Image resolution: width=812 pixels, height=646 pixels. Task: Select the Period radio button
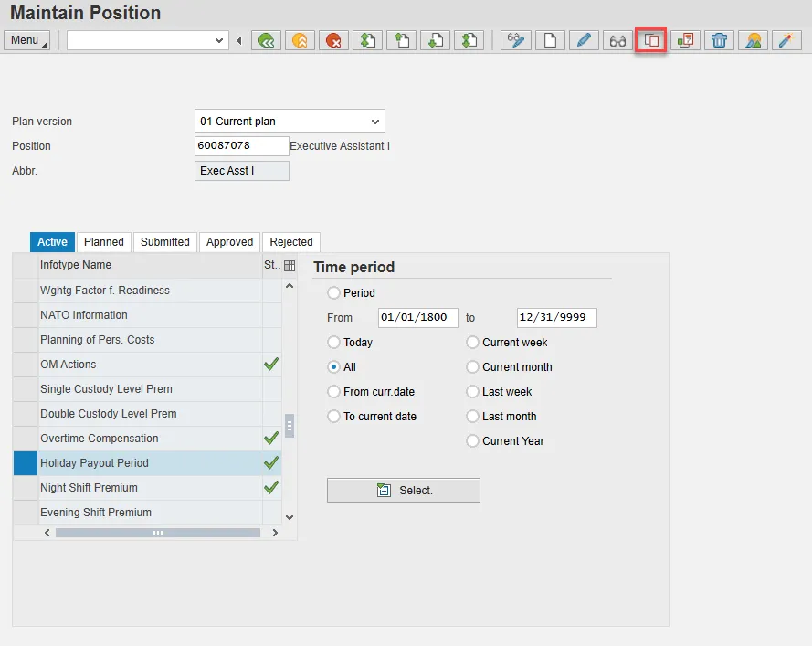[334, 293]
